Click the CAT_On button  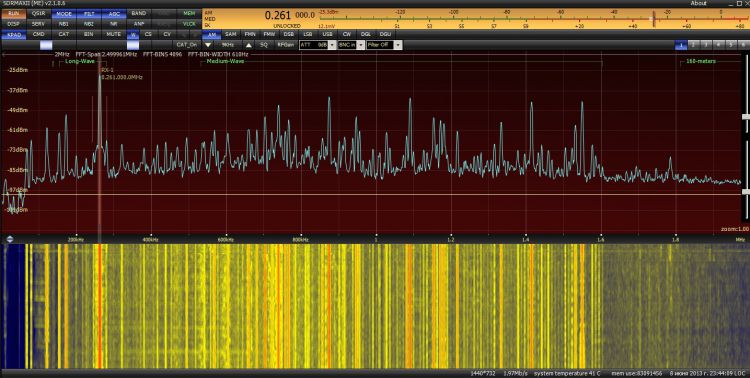[187, 45]
